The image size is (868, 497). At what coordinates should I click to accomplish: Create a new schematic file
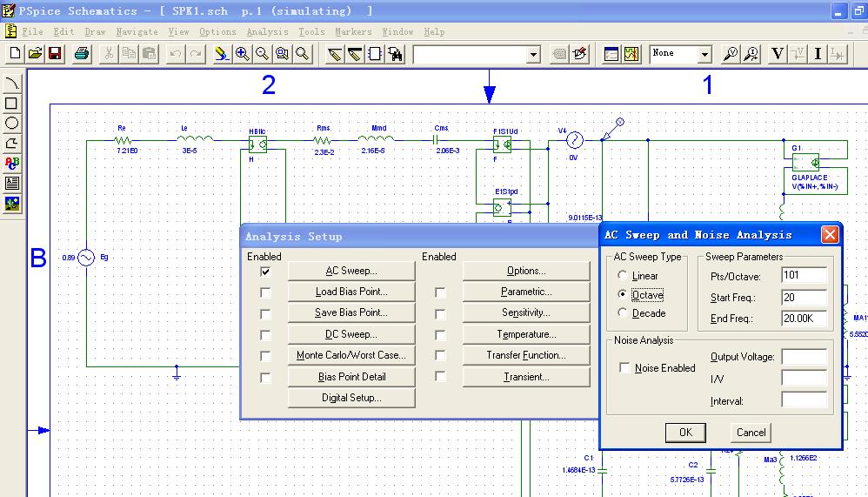click(15, 54)
